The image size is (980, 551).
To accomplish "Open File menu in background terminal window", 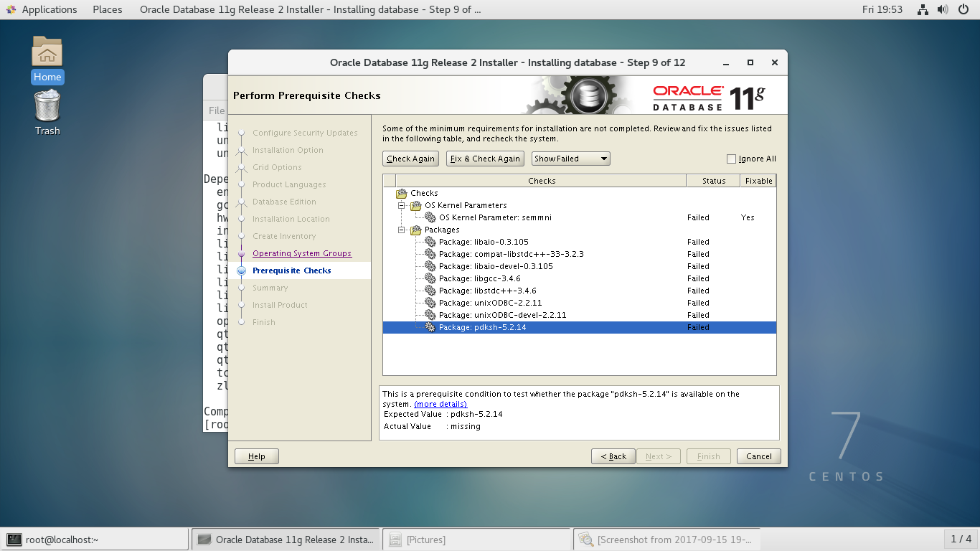I will pyautogui.click(x=217, y=110).
